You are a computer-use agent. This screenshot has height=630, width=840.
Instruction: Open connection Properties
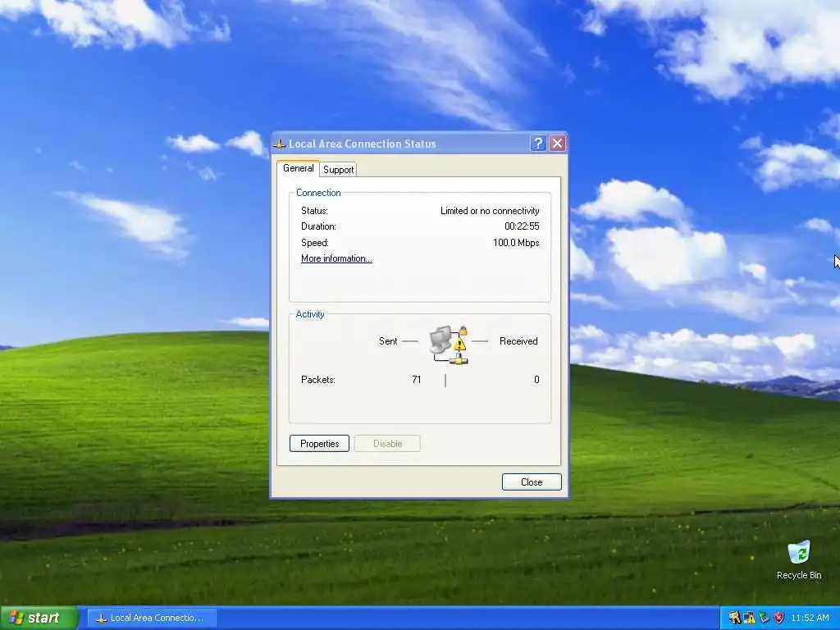319,444
